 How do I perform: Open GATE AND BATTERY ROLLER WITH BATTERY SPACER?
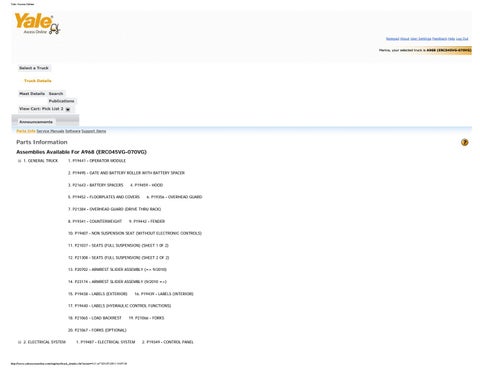[x=126, y=173]
